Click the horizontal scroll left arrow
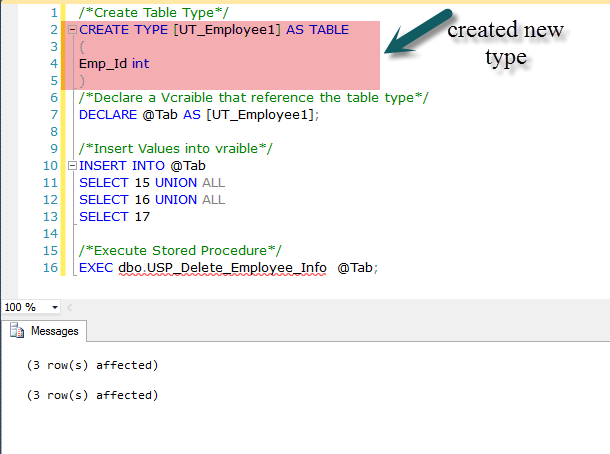This screenshot has width=610, height=454. click(70, 307)
